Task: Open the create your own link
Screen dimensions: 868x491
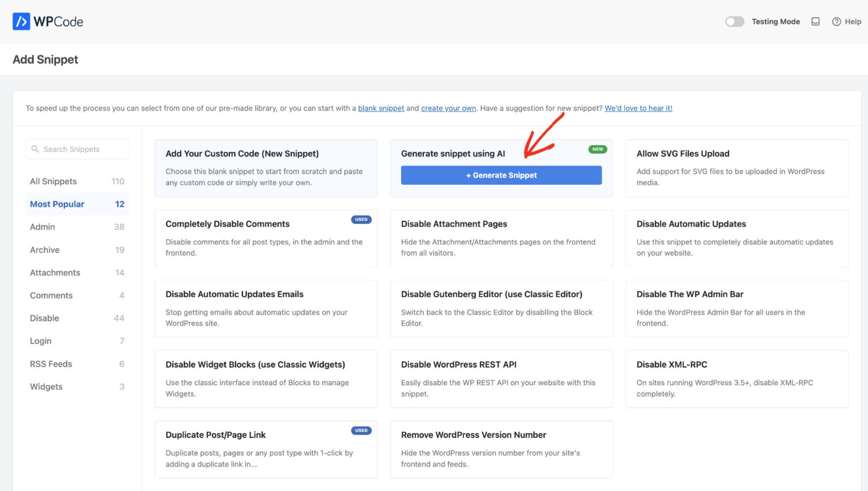Action: 449,108
